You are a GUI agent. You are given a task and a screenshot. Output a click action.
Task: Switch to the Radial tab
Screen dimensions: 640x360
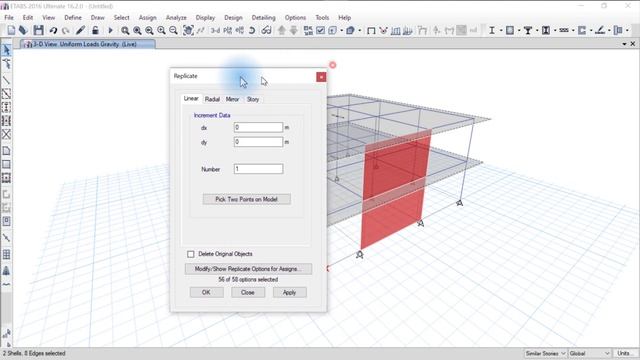[x=212, y=99]
